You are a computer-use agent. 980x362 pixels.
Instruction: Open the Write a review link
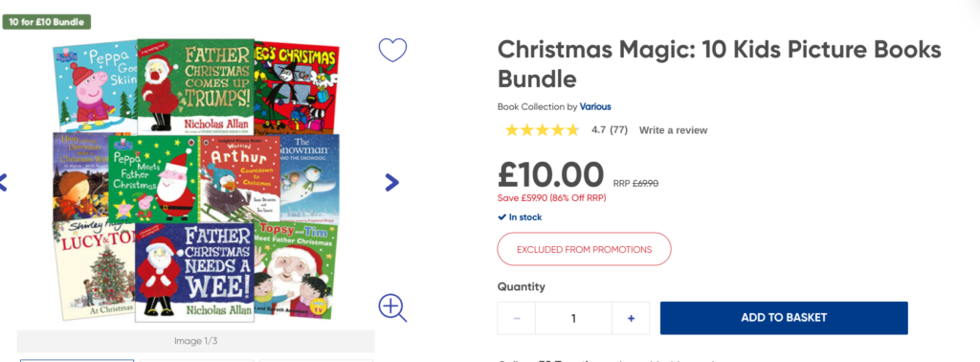673,130
